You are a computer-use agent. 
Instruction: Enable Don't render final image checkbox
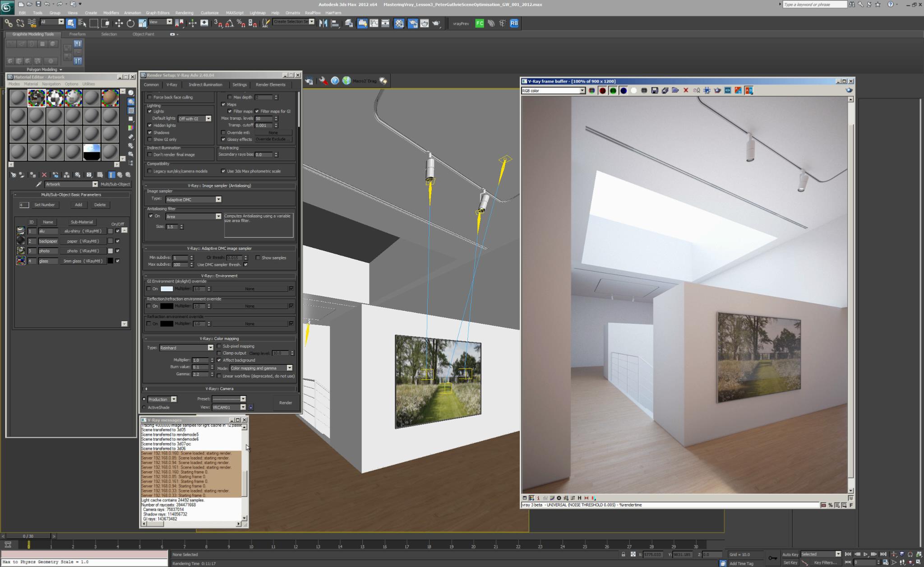[x=150, y=155]
